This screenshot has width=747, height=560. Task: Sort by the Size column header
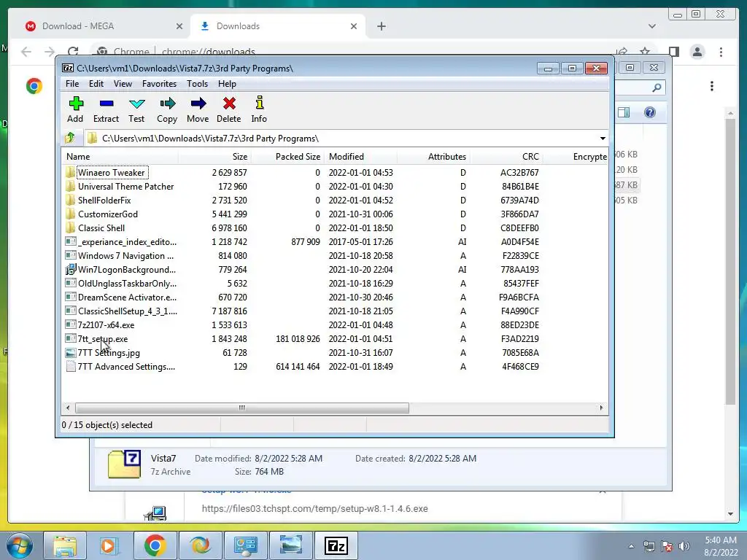(214, 157)
